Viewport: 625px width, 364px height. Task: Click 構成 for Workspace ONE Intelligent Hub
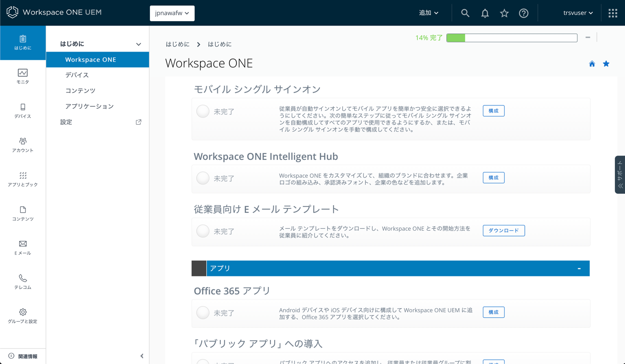coord(493,178)
